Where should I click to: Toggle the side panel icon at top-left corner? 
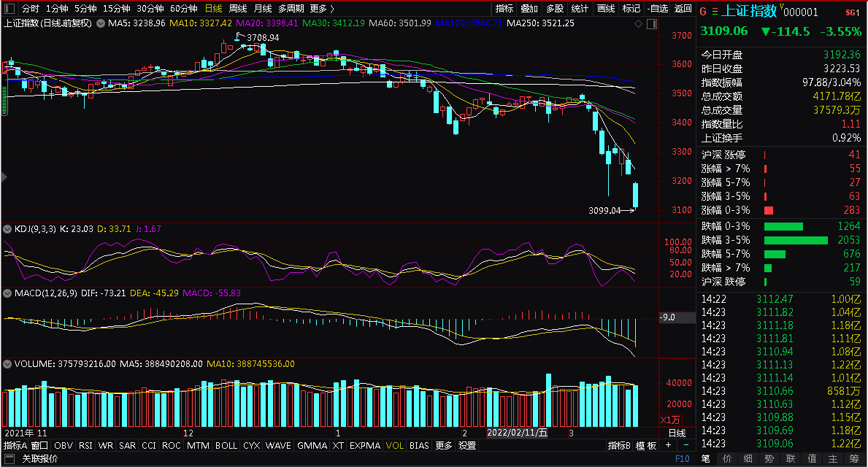click(x=9, y=8)
